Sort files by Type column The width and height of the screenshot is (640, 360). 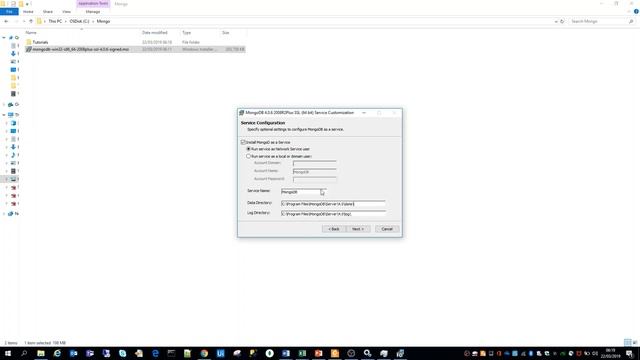pos(187,33)
